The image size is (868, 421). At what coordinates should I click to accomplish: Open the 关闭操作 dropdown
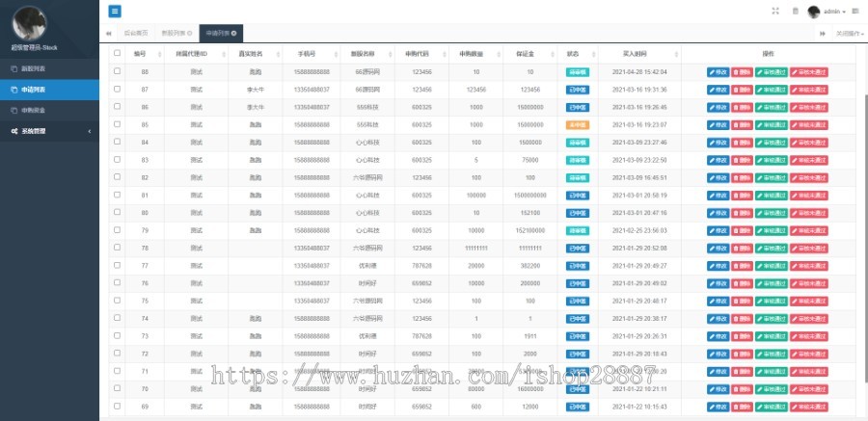pyautogui.click(x=850, y=33)
